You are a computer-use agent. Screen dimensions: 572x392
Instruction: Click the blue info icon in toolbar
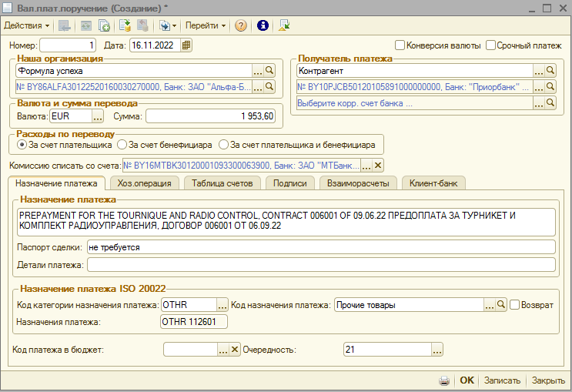point(263,25)
